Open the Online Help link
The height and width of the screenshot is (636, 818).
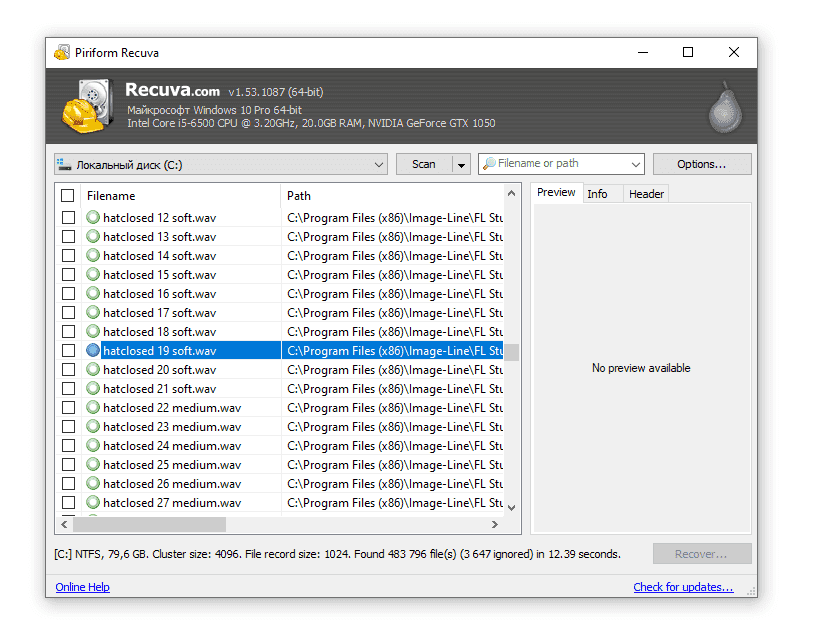point(82,587)
